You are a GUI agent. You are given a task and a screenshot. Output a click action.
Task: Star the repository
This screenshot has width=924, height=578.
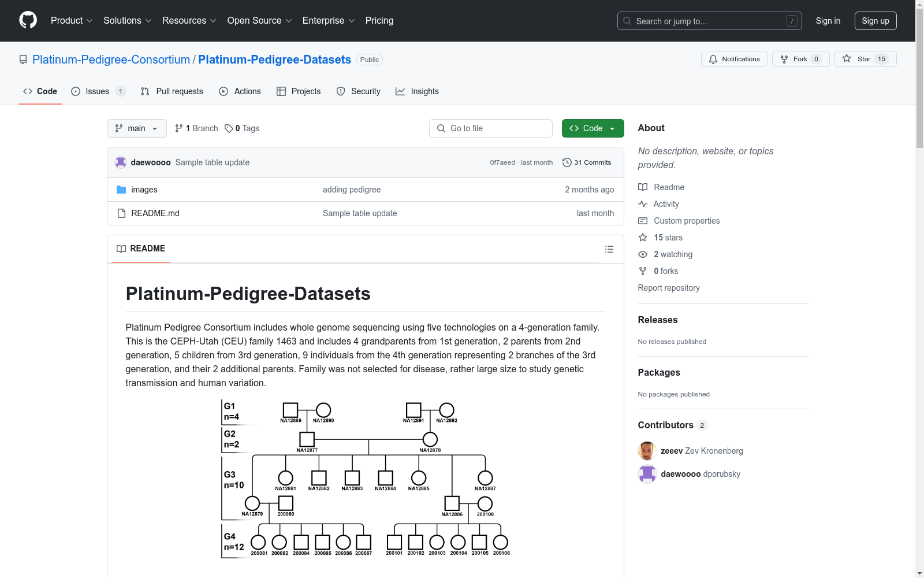[x=865, y=59]
